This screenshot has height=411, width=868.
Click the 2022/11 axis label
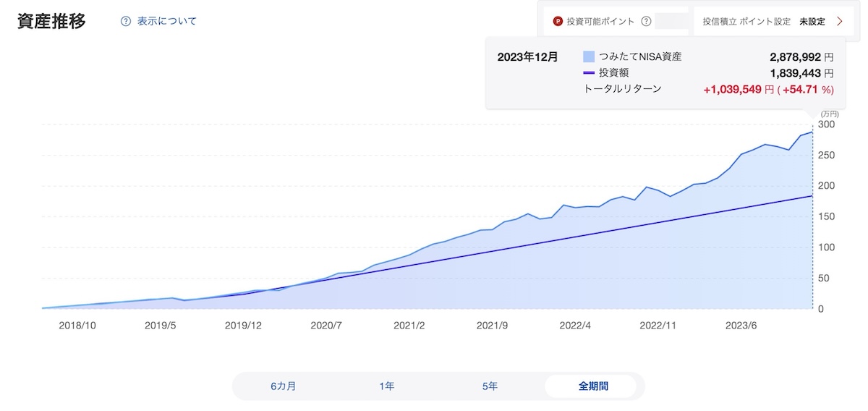coord(659,326)
